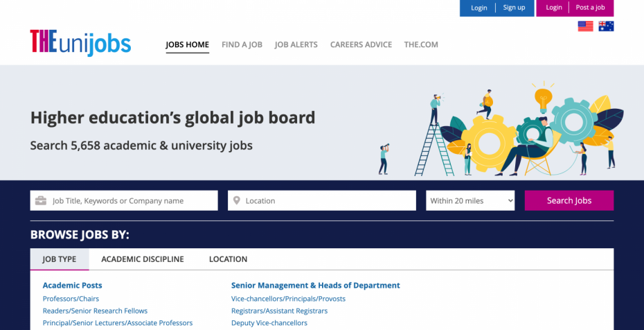Click 'Higher education's global job board' heading

click(172, 118)
